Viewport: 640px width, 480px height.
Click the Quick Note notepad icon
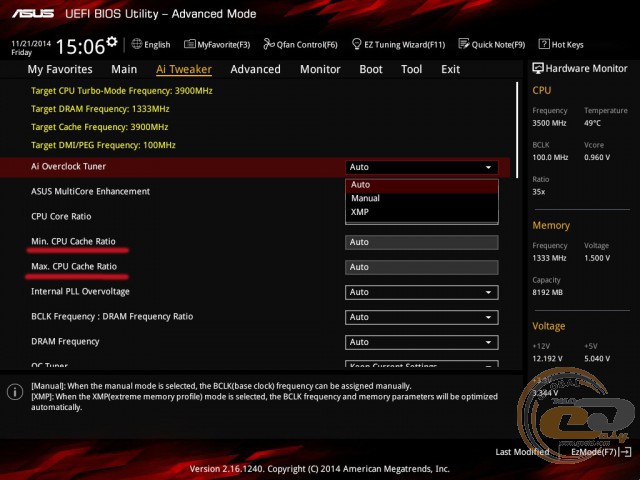(x=464, y=44)
